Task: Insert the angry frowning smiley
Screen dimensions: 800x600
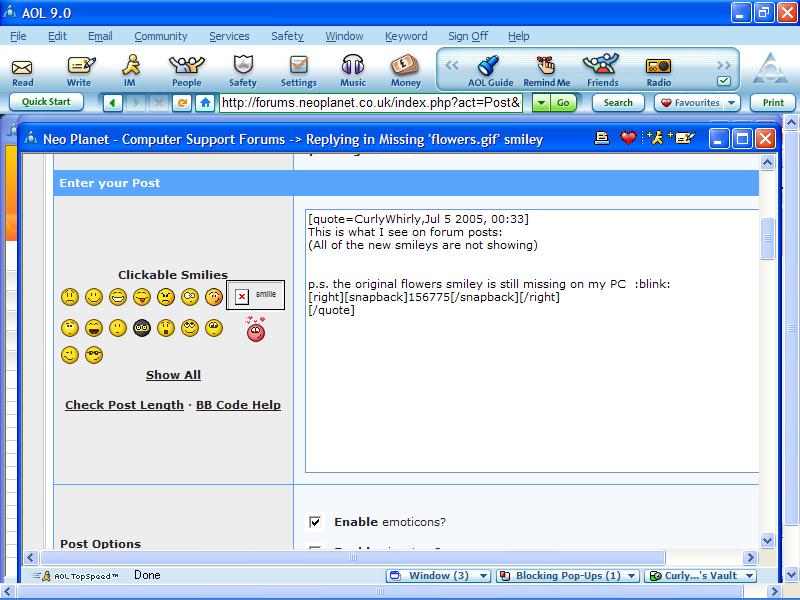Action: pos(166,297)
